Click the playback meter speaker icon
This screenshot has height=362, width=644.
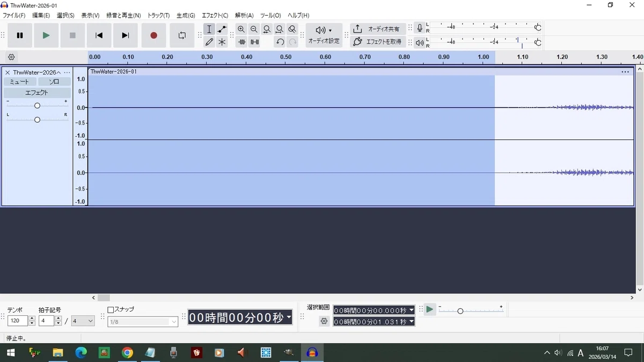click(x=420, y=42)
